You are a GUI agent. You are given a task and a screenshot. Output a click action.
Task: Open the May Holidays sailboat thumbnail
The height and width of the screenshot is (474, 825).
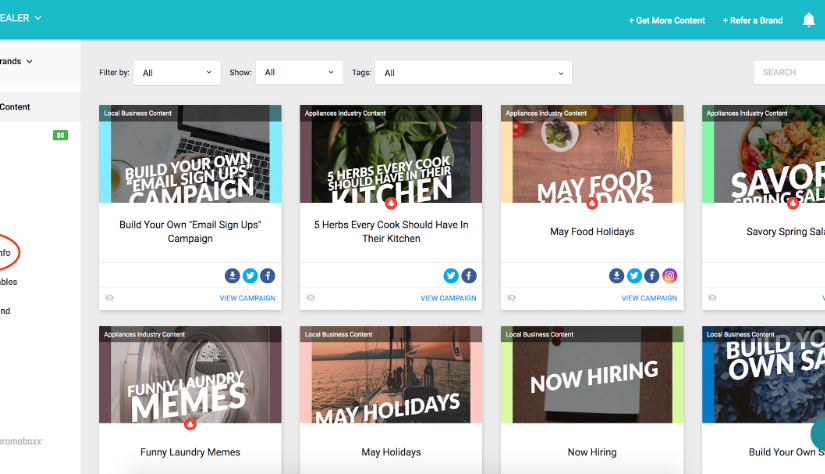click(x=391, y=375)
